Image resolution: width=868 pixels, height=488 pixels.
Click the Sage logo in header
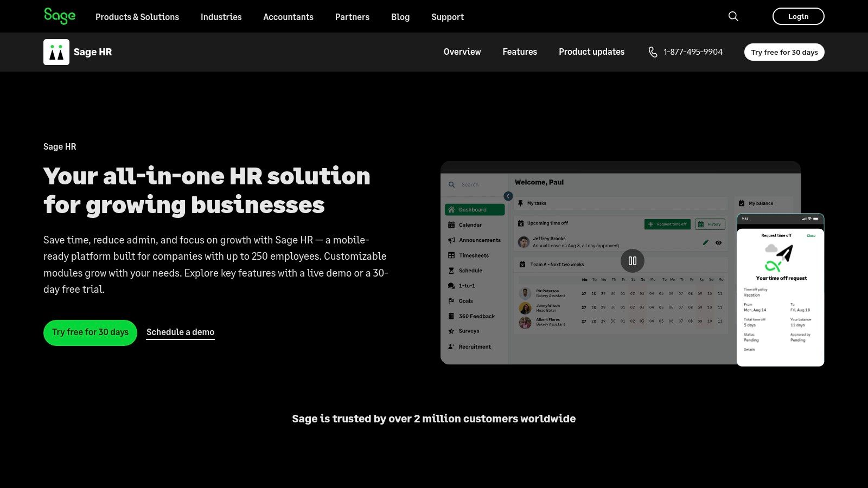[60, 16]
